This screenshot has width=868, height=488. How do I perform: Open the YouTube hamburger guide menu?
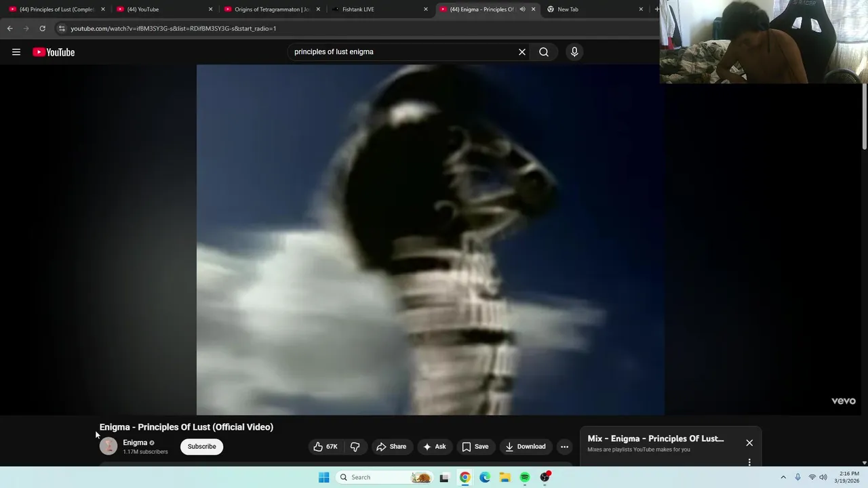coord(16,52)
